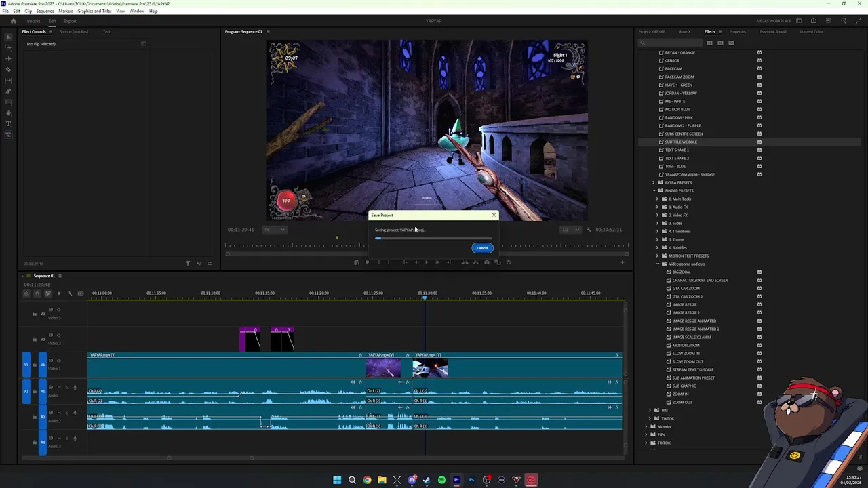Viewport: 868px width, 488px height.
Task: Open the Graphics and Titles menu
Action: [x=94, y=12]
